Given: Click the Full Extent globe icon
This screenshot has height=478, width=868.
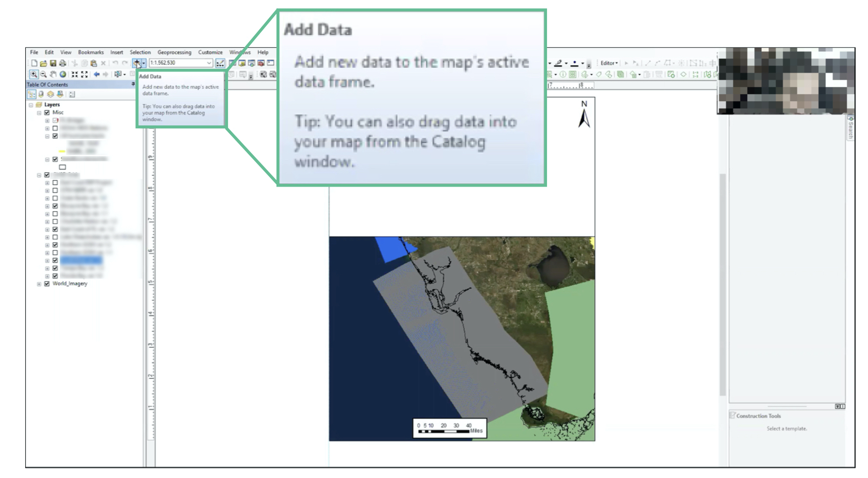Looking at the screenshot, I should click(63, 75).
